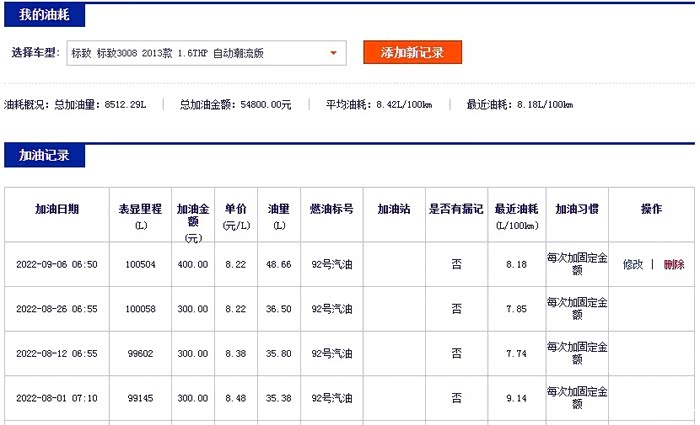
Task: Select date cell 2022-08-26 06:55
Action: tap(57, 309)
